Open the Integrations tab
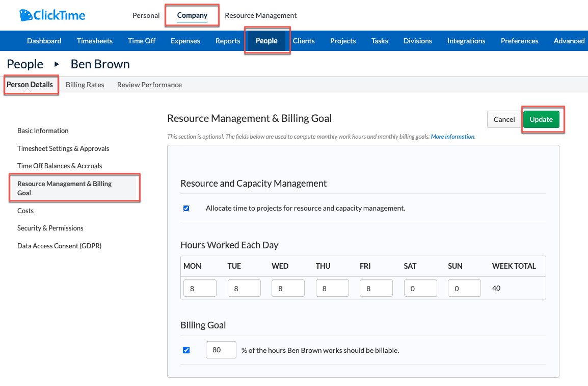 point(466,41)
